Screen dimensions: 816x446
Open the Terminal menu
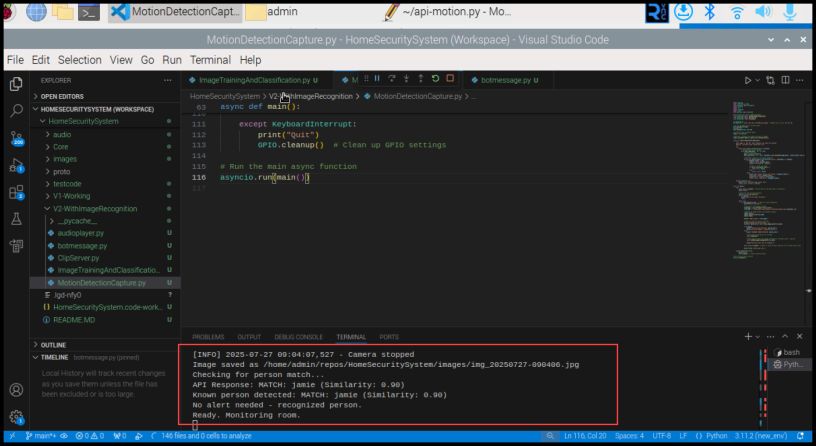210,60
